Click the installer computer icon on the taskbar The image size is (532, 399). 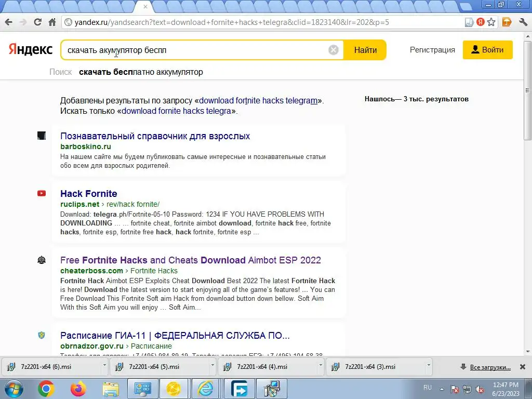pos(271,389)
